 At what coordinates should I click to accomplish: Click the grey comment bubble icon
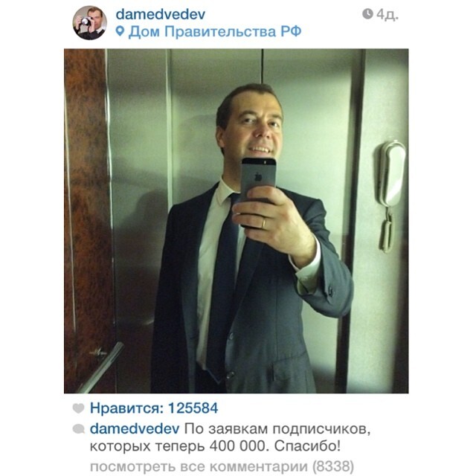point(79,429)
